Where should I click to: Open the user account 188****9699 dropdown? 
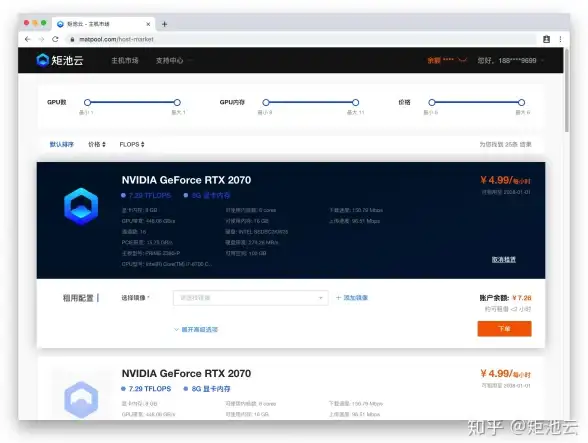click(x=511, y=60)
